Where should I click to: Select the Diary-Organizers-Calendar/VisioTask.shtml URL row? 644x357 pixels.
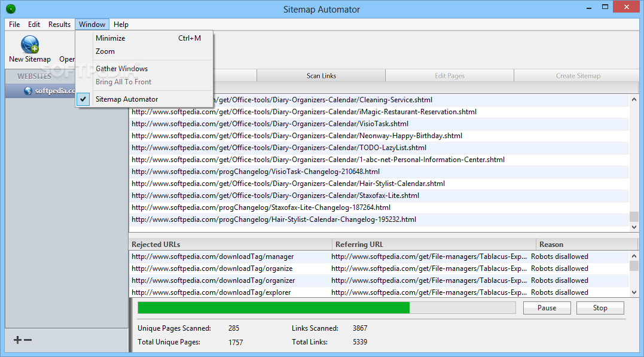pyautogui.click(x=379, y=124)
